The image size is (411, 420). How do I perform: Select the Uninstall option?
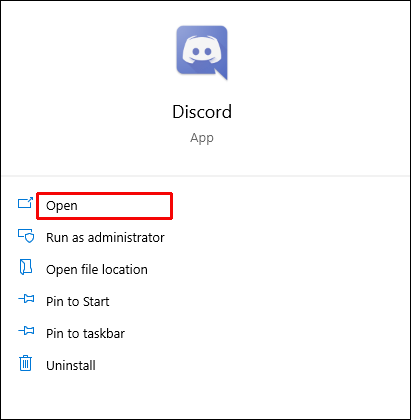[71, 366]
